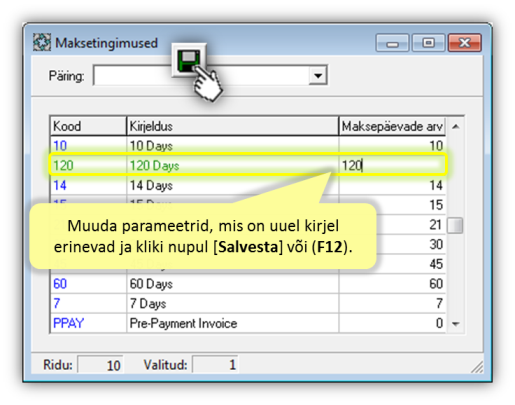The height and width of the screenshot is (405, 515).
Task: Sort by Maksepäevade arv column header
Action: point(392,126)
